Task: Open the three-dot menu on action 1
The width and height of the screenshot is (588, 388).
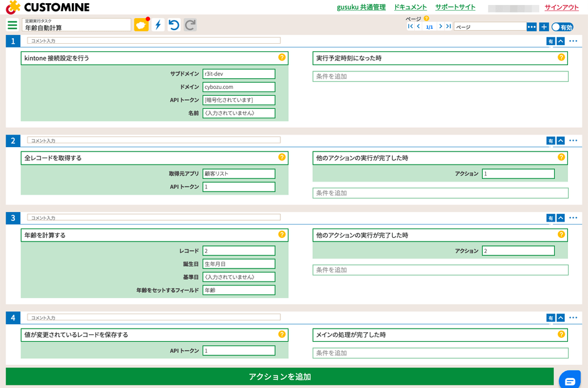Action: (574, 39)
